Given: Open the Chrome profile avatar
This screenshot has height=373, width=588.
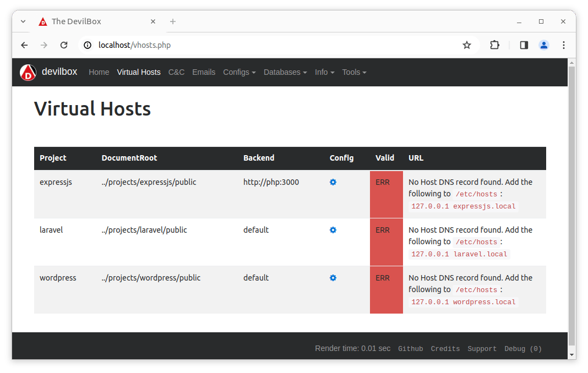Looking at the screenshot, I should (543, 45).
